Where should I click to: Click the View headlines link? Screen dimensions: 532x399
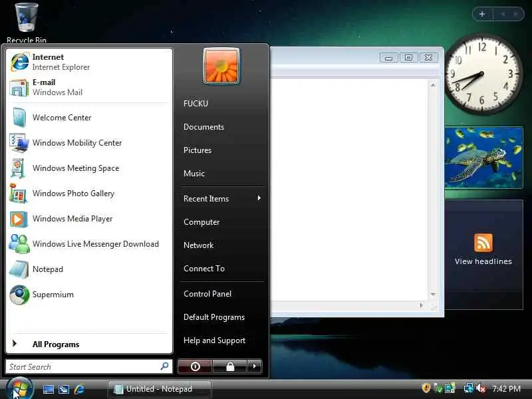click(483, 261)
